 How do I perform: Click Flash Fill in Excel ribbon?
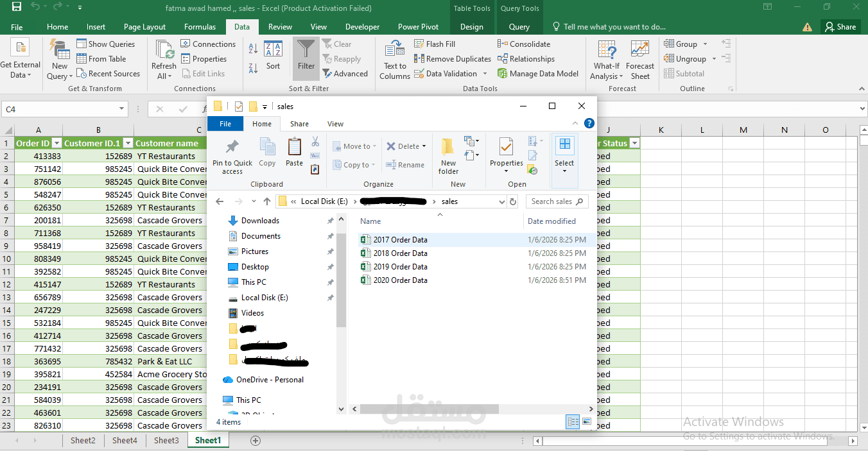point(435,44)
